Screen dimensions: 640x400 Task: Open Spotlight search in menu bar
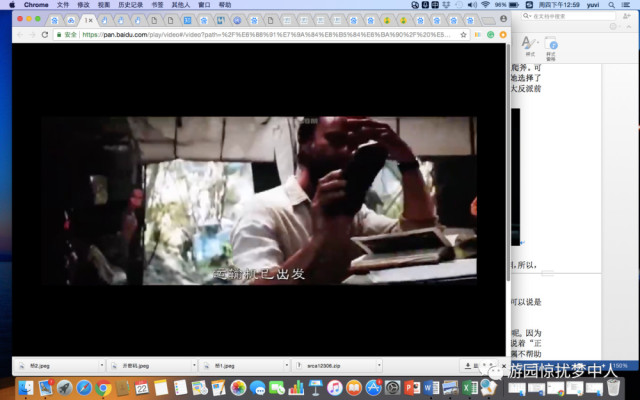[611, 5]
